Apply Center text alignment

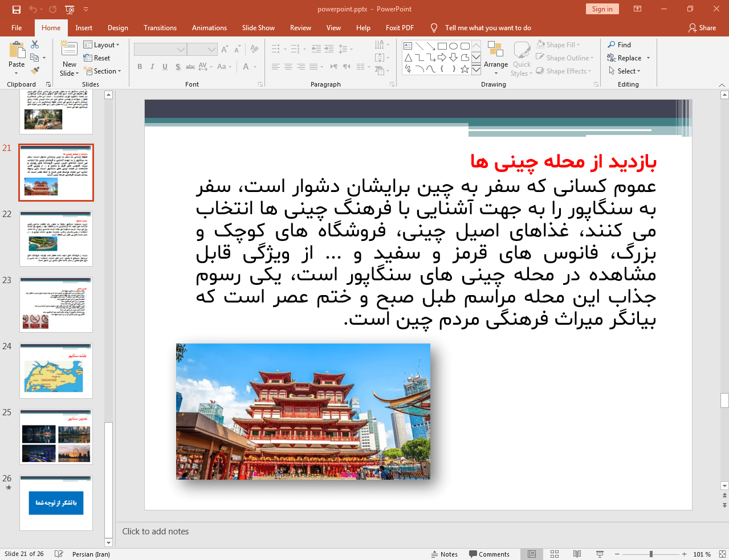tap(288, 67)
